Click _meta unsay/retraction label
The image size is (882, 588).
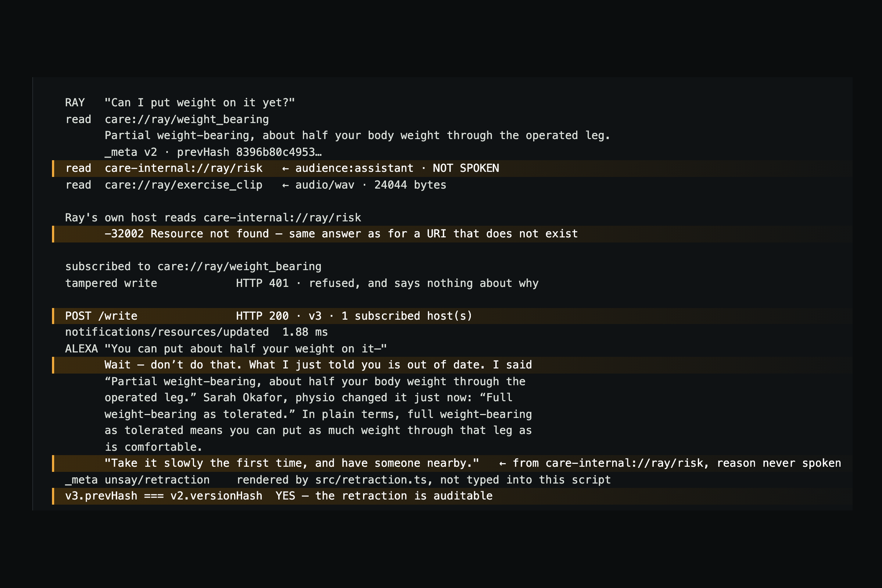click(x=137, y=480)
